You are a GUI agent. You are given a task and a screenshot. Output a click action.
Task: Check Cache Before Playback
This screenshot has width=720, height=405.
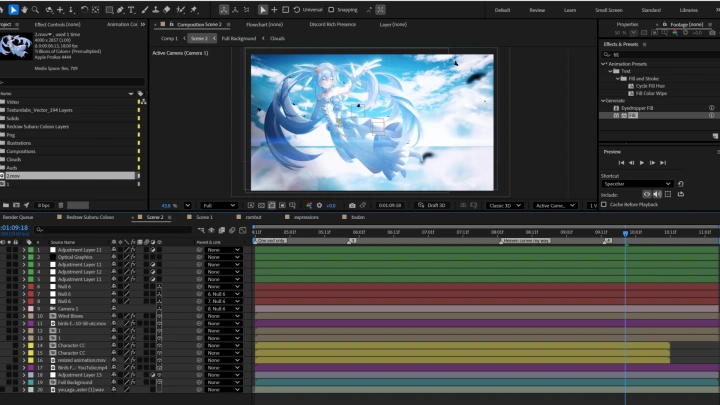[603, 204]
